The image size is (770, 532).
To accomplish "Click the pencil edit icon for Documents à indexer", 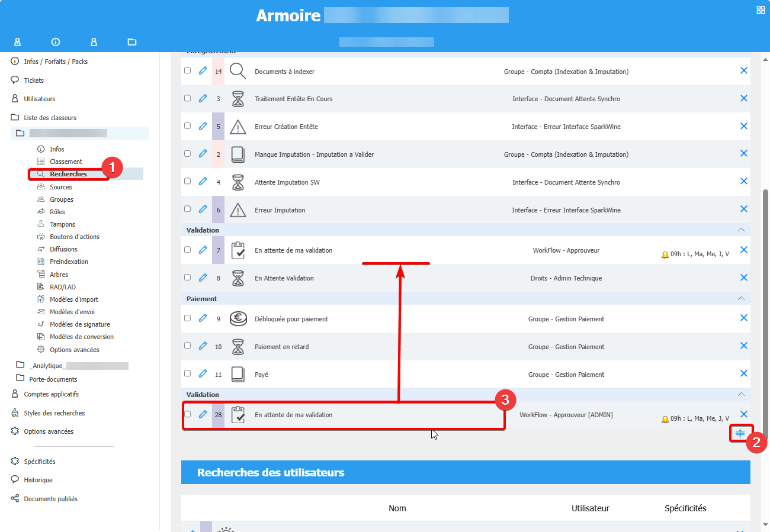I will [203, 71].
